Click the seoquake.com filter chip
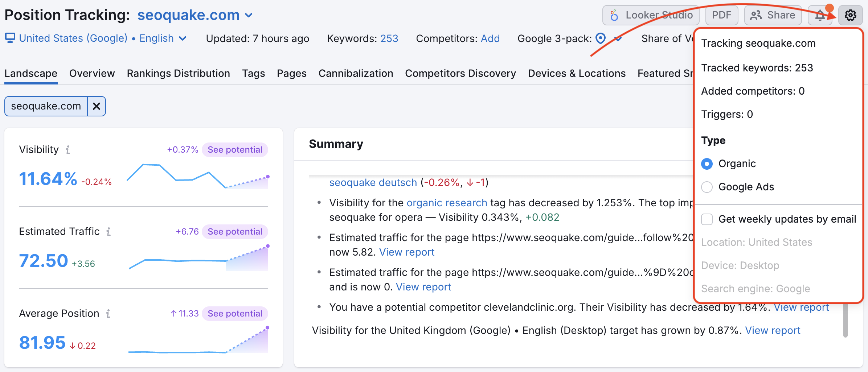 tap(46, 106)
